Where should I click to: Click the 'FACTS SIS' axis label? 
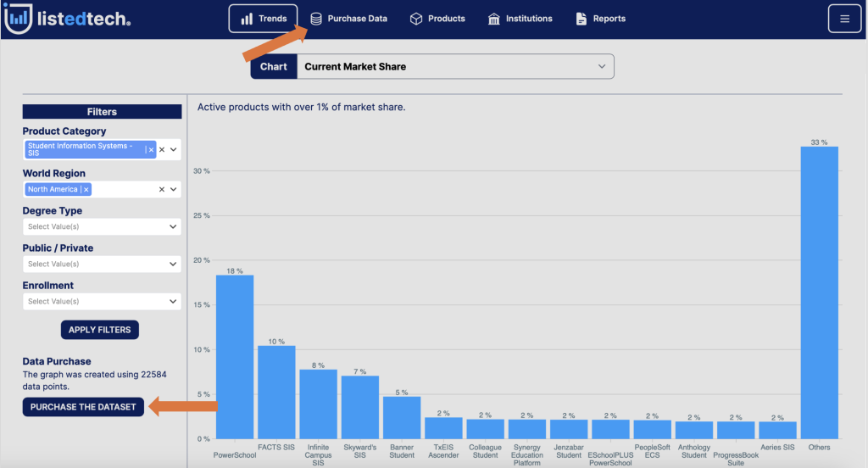click(x=276, y=448)
